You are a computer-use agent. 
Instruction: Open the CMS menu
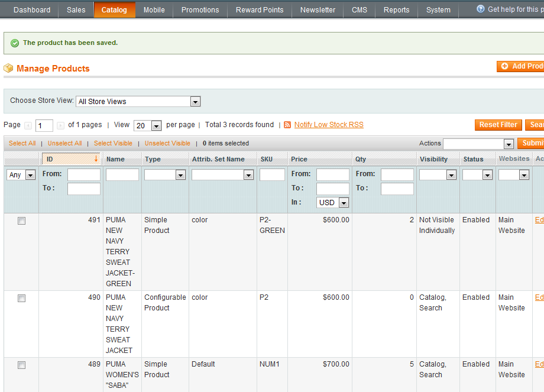(x=360, y=9)
